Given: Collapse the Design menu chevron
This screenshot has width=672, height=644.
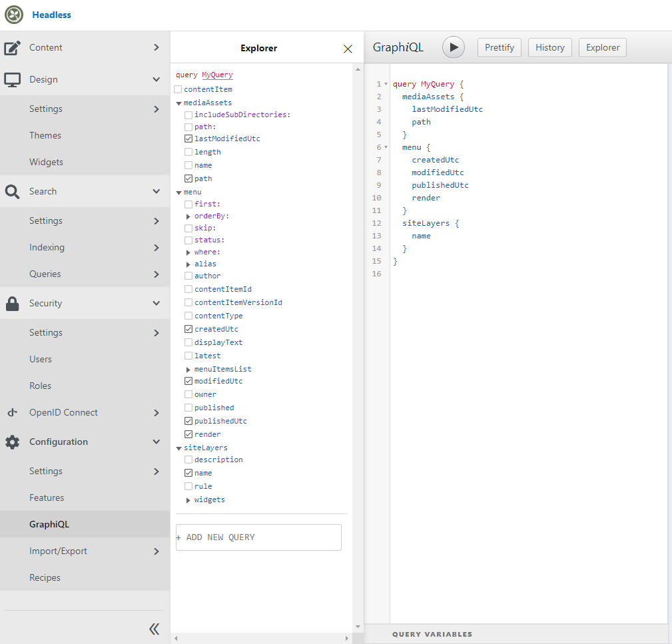Looking at the screenshot, I should (157, 79).
